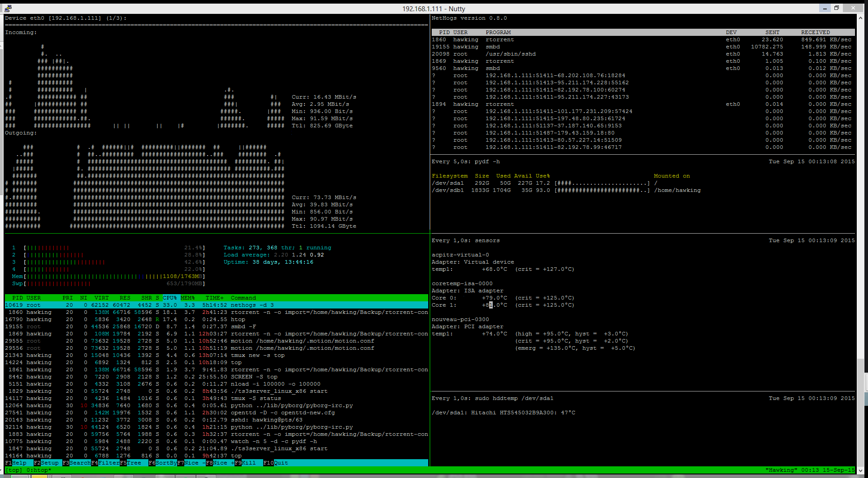
Task: Click the restore window button in title bar
Action: pyautogui.click(x=836, y=8)
